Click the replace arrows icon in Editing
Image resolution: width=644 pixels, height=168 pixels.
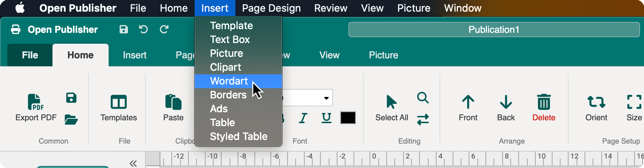pyautogui.click(x=423, y=119)
